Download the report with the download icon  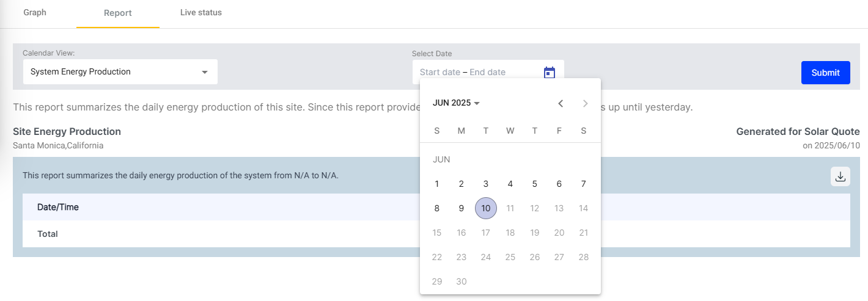tap(840, 176)
